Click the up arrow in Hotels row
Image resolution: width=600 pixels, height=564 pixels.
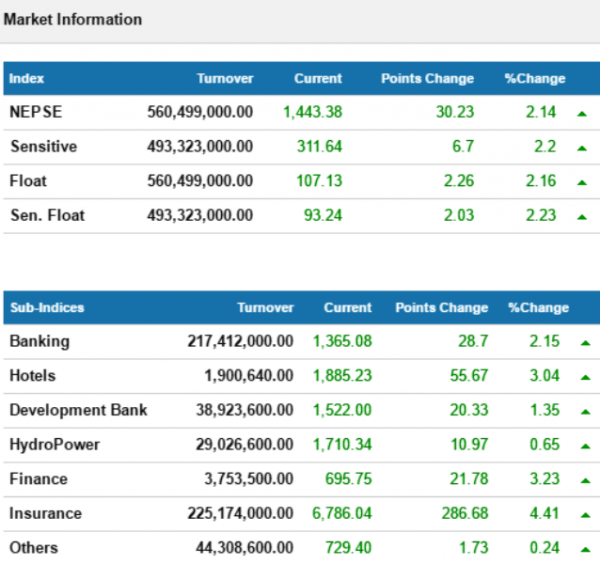pyautogui.click(x=585, y=377)
